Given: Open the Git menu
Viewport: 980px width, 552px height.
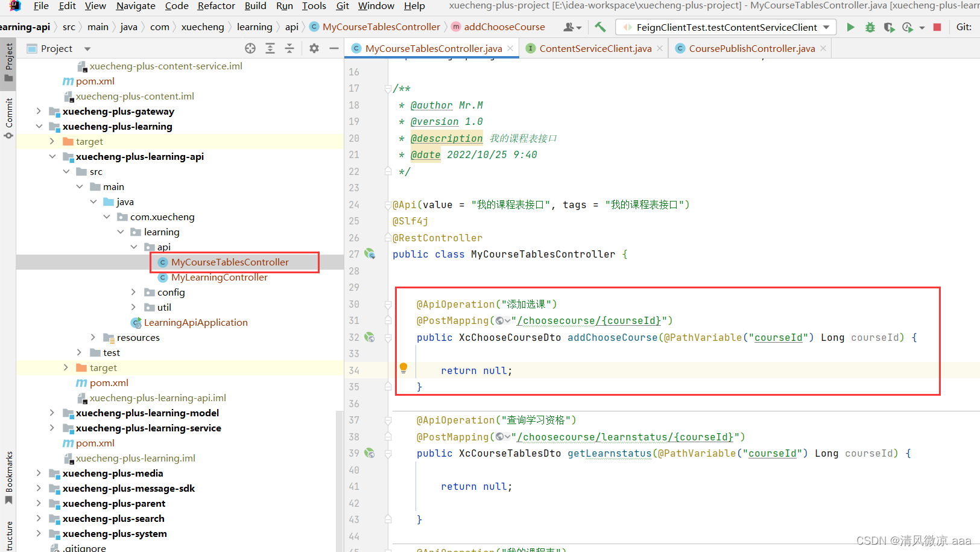Looking at the screenshot, I should point(343,6).
